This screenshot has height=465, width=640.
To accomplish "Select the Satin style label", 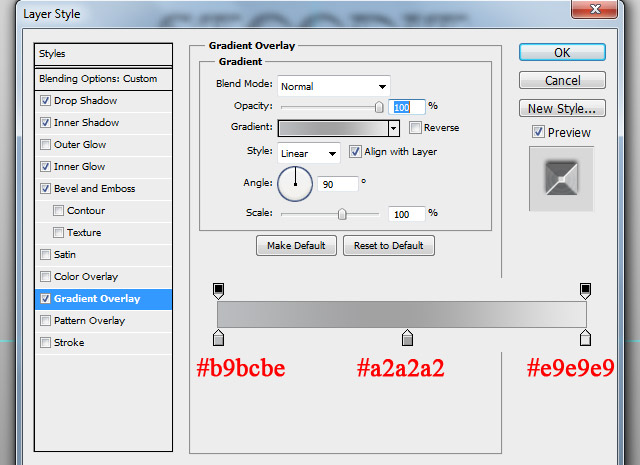I will [x=64, y=255].
